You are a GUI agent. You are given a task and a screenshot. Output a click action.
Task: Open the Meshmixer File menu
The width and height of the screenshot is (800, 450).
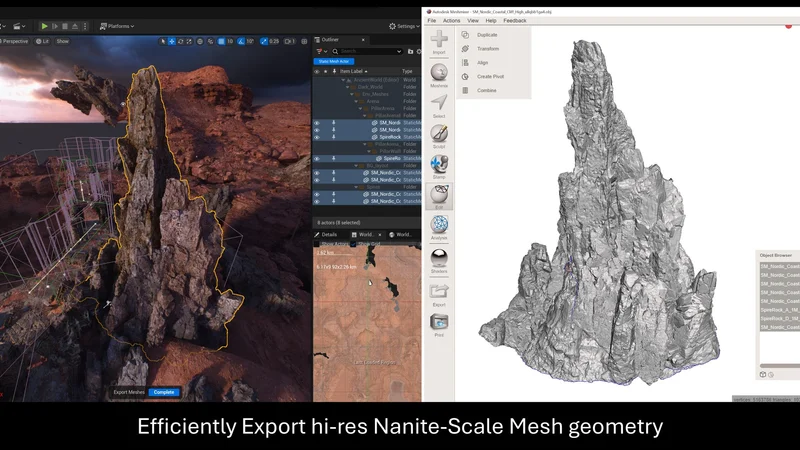[x=432, y=21]
